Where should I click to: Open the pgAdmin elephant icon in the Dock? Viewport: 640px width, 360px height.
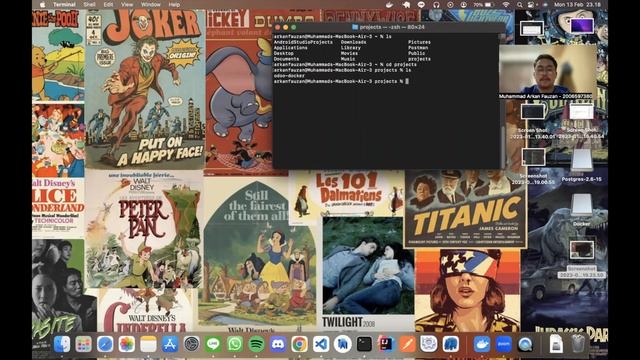pos(451,344)
